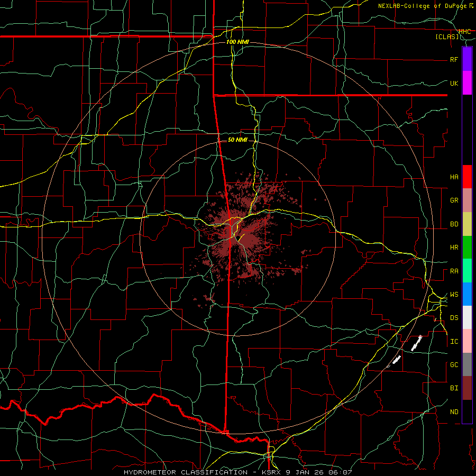Screen dimensions: 476x476
Task: Click the [CLAS] label
Action: point(447,36)
